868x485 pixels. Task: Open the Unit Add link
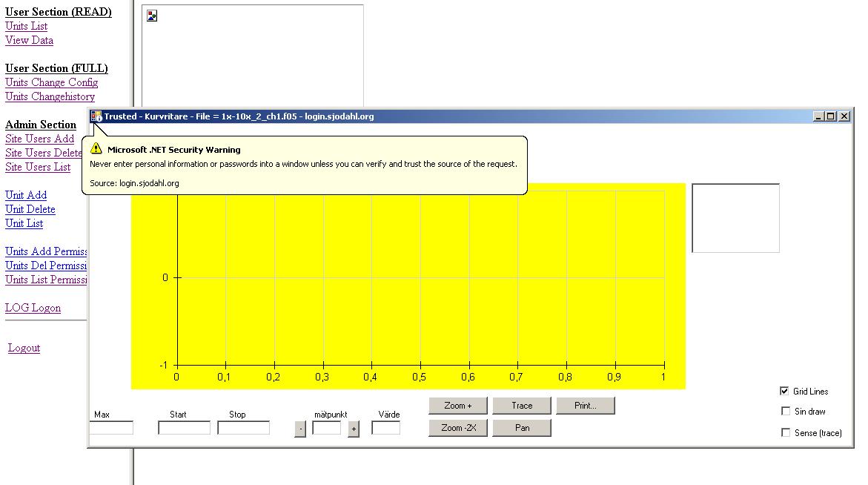point(26,196)
